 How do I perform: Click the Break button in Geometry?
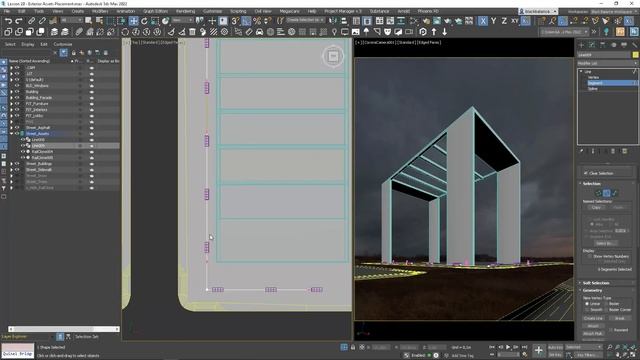click(620, 318)
